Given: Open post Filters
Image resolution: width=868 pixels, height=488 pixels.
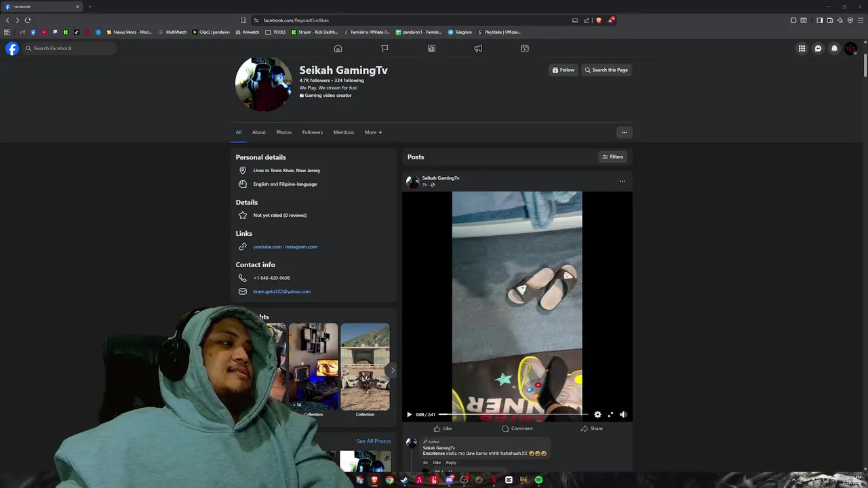Looking at the screenshot, I should (613, 157).
